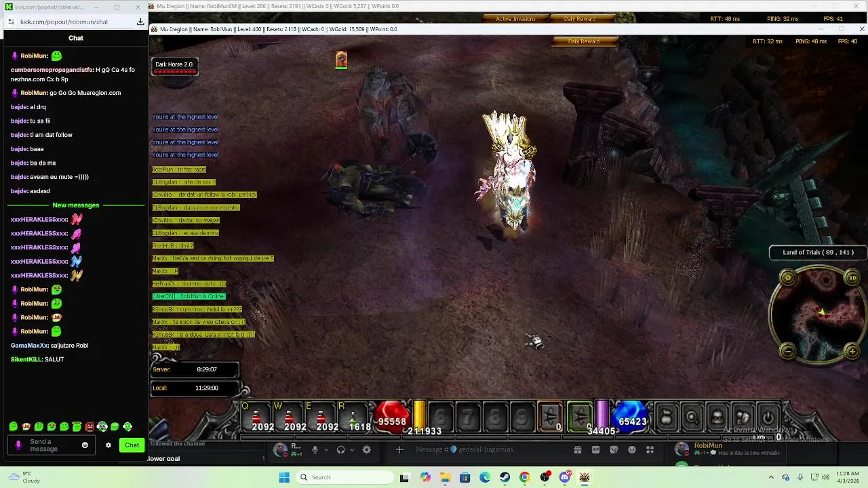This screenshot has height=488, width=868.
Task: Click the red health orb showing 95558
Action: coord(392,417)
